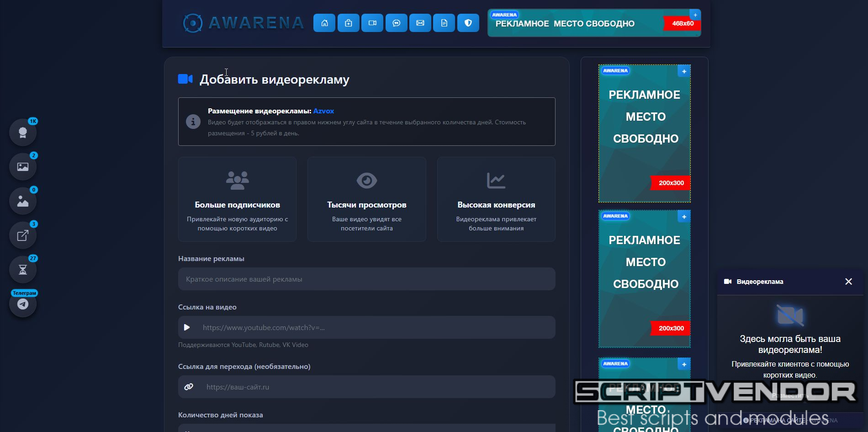Viewport: 868px width, 432px height.
Task: Open the document page icon in header
Action: pos(444,23)
